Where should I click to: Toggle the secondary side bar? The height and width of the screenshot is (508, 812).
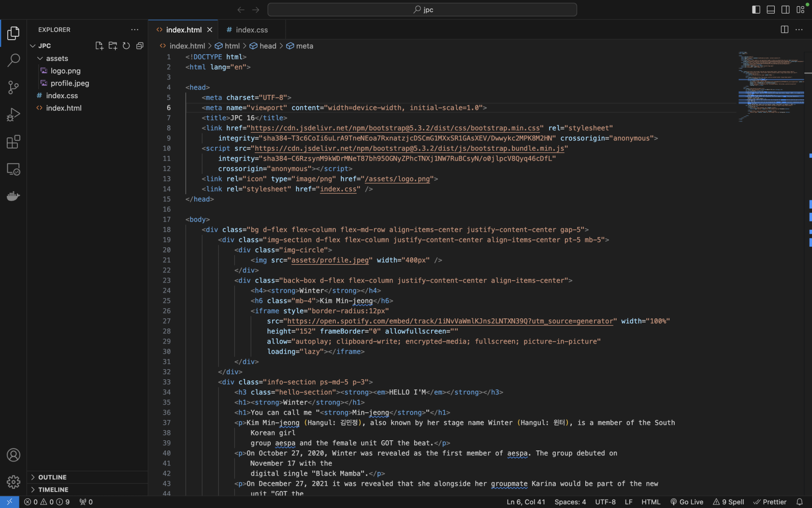[785, 10]
